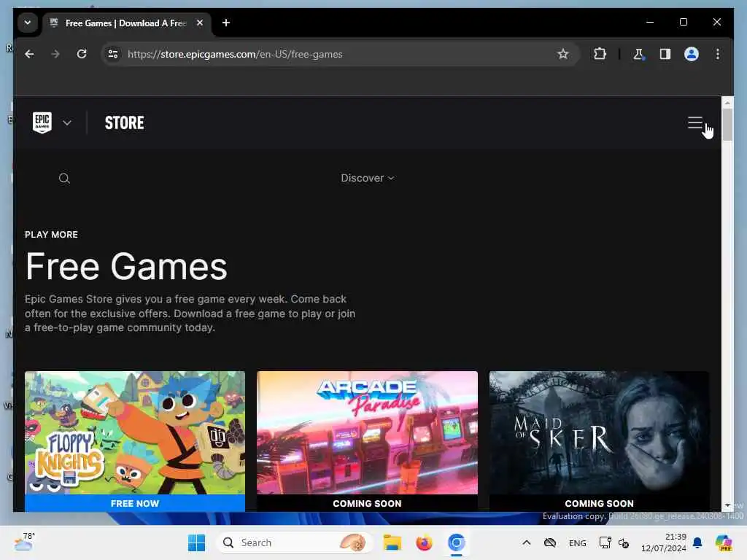Expand the chevron next to the Epic Games logo
747x560 pixels.
[67, 122]
